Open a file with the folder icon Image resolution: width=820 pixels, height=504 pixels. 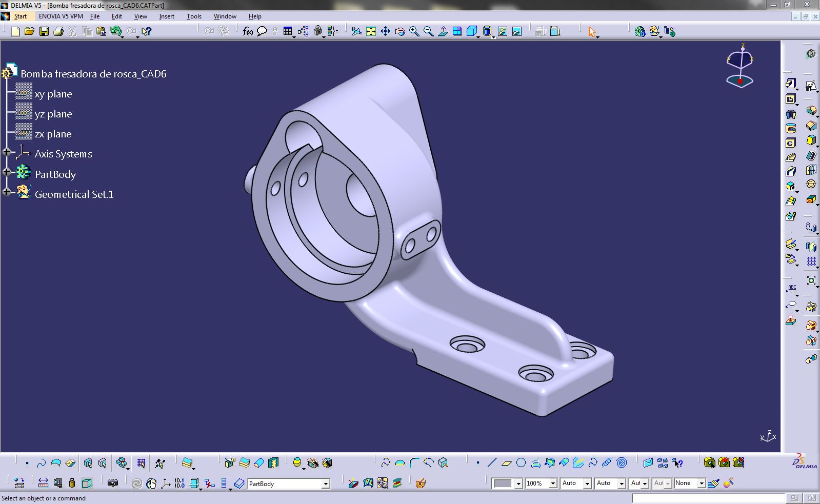[x=29, y=31]
